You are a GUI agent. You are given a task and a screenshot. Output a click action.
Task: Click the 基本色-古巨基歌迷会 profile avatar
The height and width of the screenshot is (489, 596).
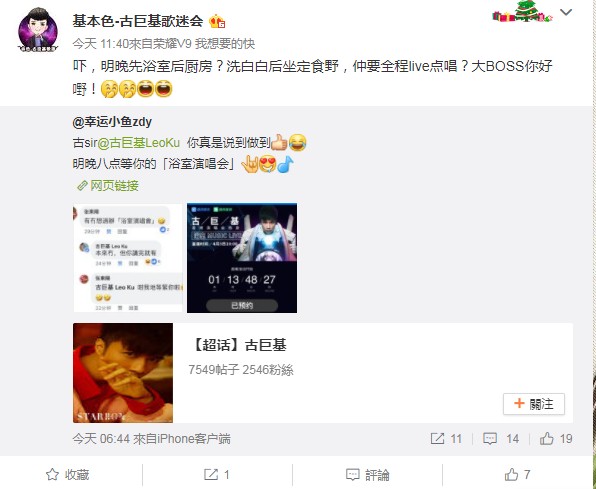point(38,30)
